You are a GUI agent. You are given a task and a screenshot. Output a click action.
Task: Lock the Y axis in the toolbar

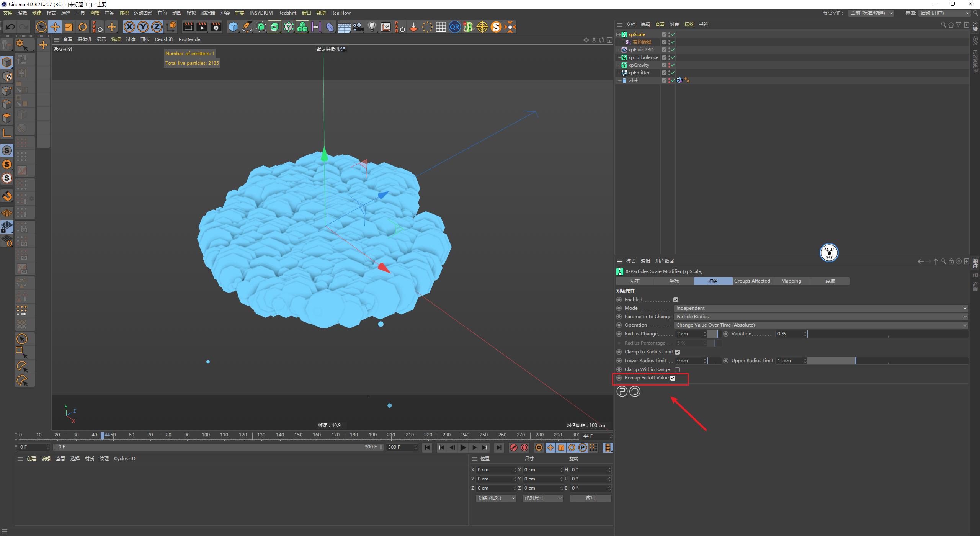tap(143, 27)
